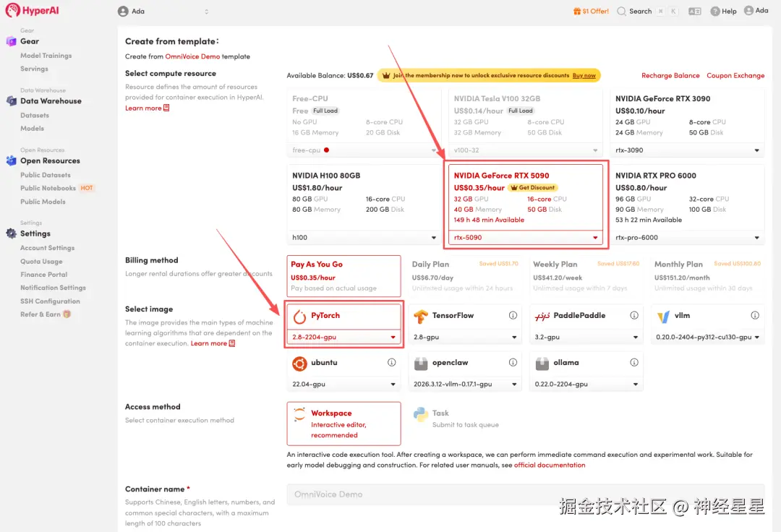Click the Coupon Exchange link

pyautogui.click(x=735, y=76)
